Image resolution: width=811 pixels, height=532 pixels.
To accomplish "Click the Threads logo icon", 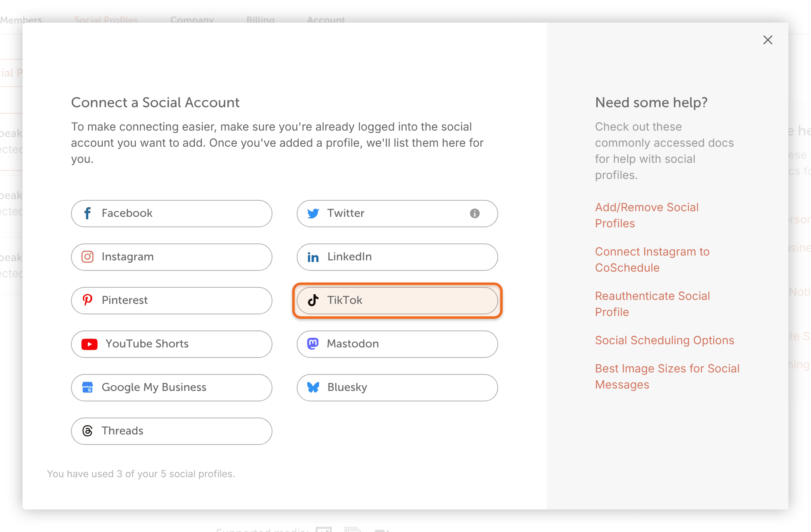I will point(87,431).
